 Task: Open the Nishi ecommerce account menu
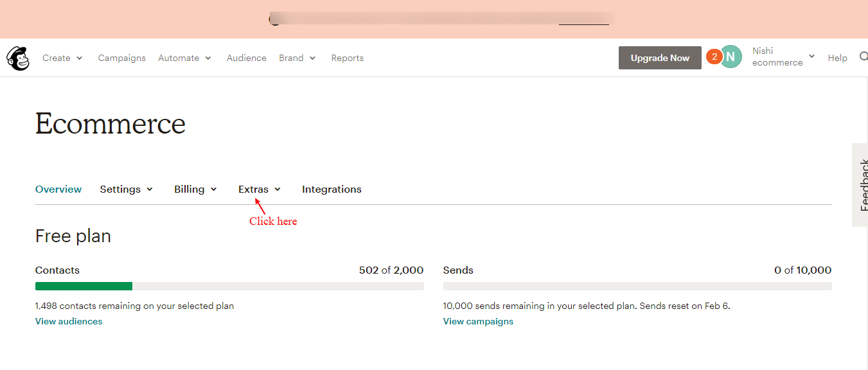tap(783, 57)
